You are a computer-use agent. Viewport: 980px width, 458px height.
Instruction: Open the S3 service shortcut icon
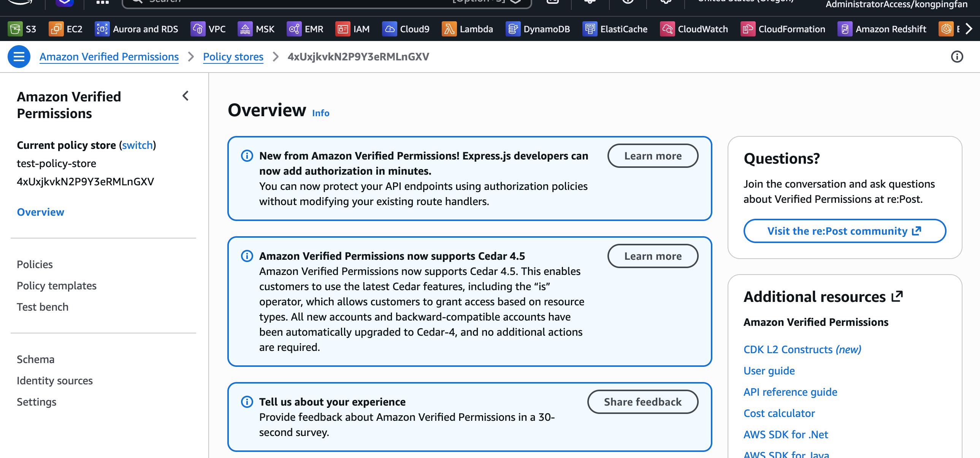(15, 29)
